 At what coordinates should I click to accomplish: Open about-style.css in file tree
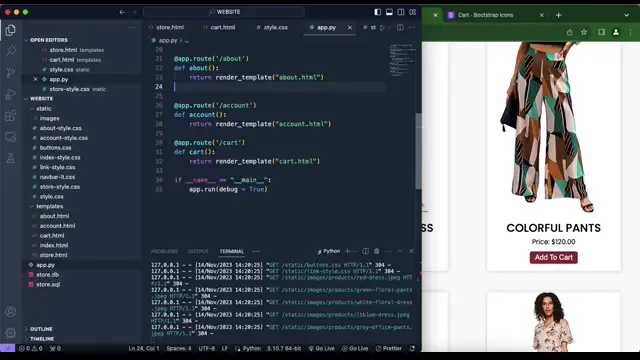click(x=60, y=128)
